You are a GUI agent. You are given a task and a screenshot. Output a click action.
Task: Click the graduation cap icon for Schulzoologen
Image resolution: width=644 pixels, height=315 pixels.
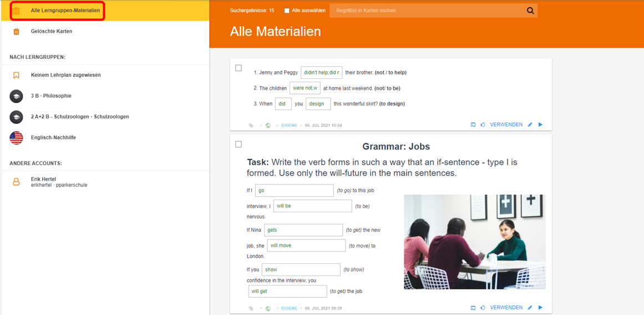(x=16, y=117)
